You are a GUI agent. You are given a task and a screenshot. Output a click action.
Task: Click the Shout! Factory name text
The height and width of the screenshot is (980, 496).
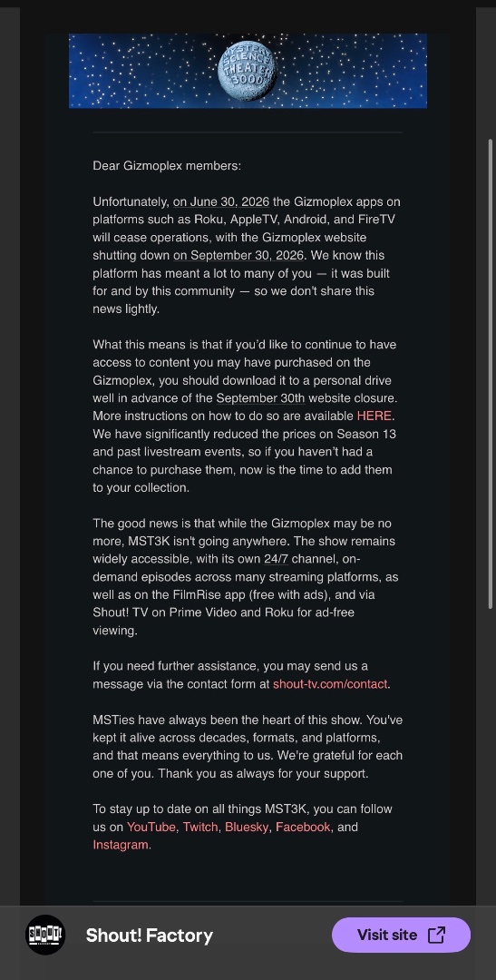pos(150,935)
